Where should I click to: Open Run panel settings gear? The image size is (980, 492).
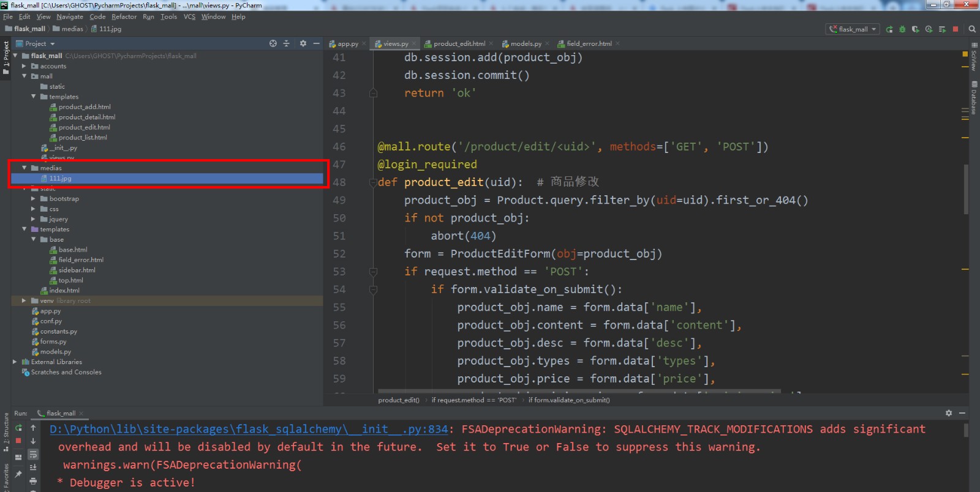(949, 413)
